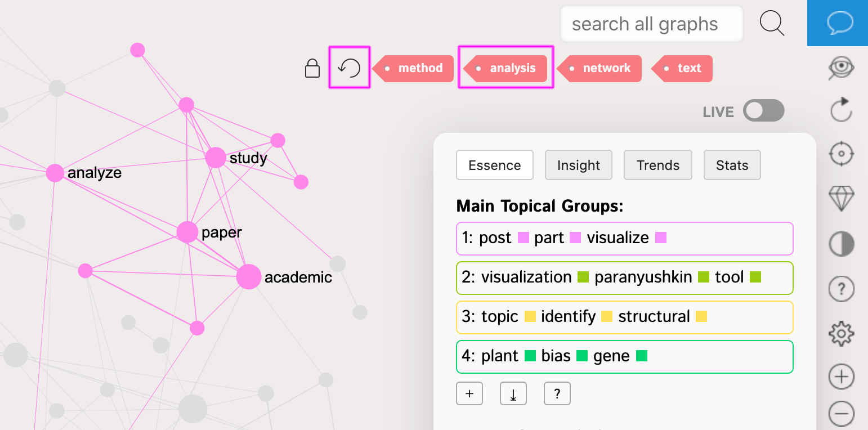The image size is (868, 430).
Task: Reset selection with the undo arrow
Action: click(349, 68)
